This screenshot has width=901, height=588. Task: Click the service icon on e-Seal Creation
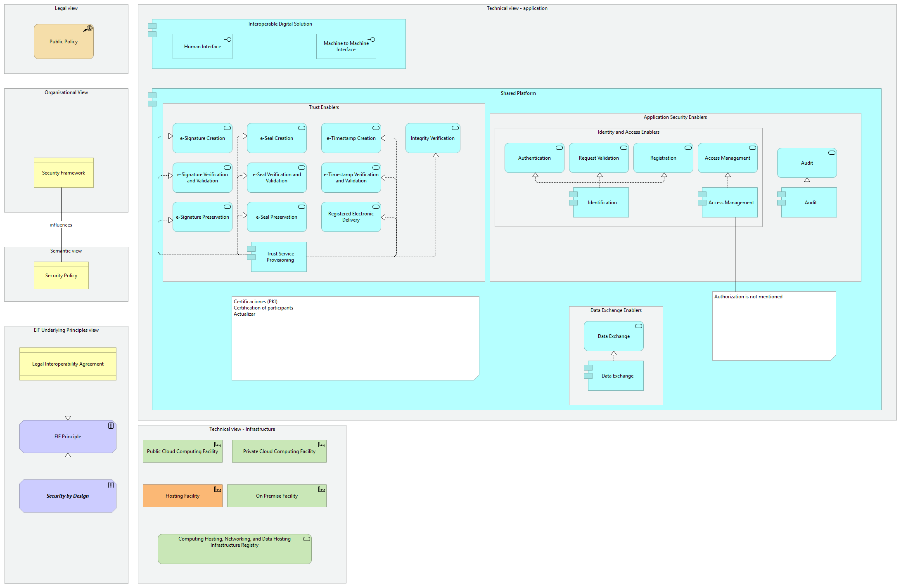tap(301, 128)
